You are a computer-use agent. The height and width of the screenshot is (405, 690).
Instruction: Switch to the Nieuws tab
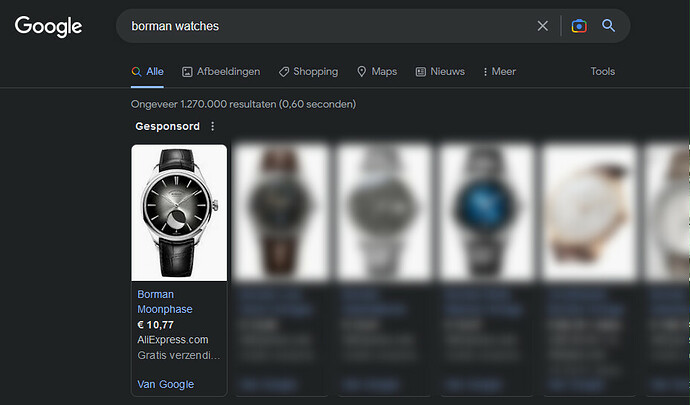[440, 72]
